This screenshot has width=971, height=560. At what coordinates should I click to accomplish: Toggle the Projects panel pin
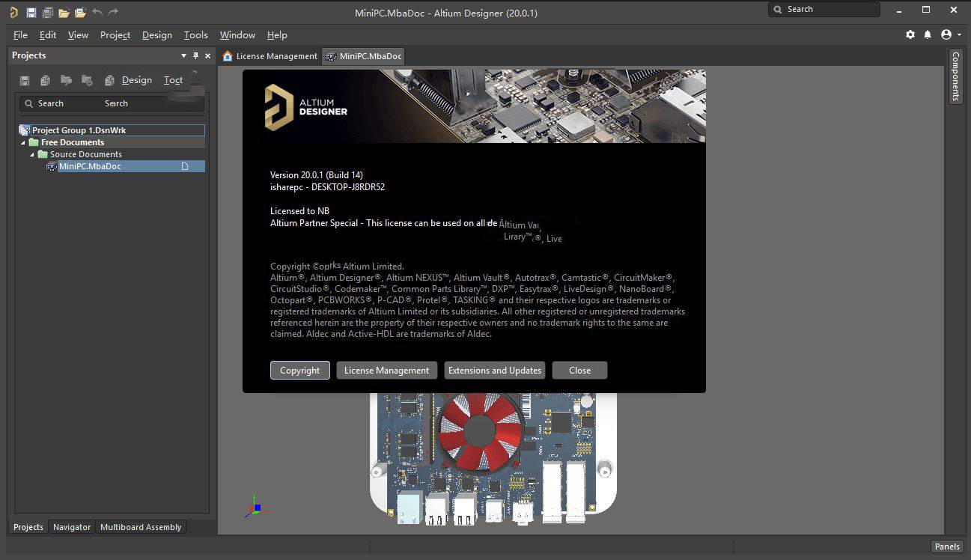[x=196, y=55]
